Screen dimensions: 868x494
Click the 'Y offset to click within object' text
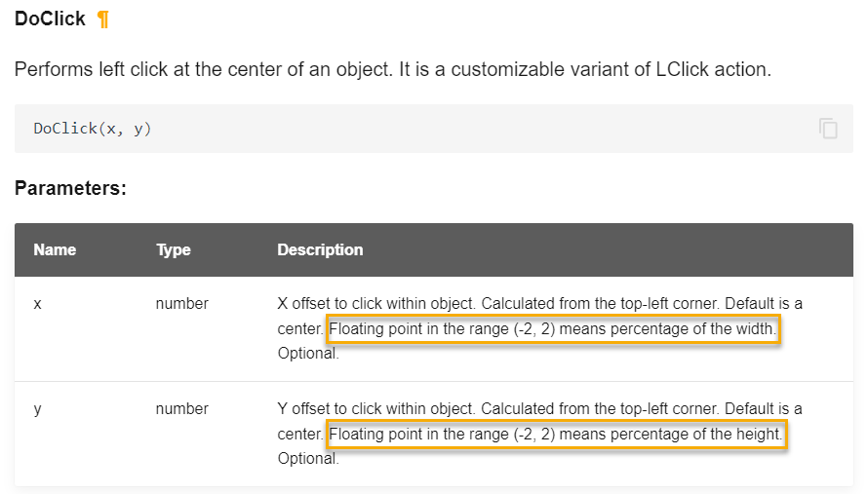point(375,409)
